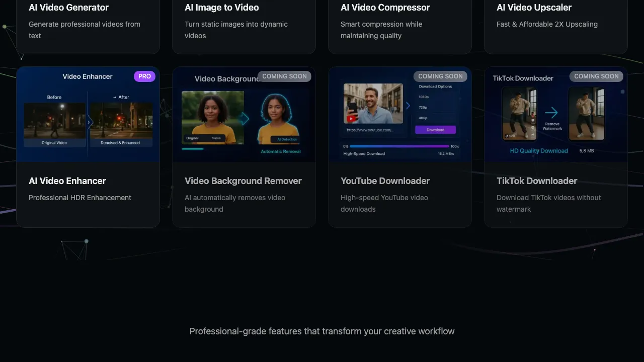Click the arrow icon between YouTube preview and download options
This screenshot has height=362, width=644.
click(408, 106)
